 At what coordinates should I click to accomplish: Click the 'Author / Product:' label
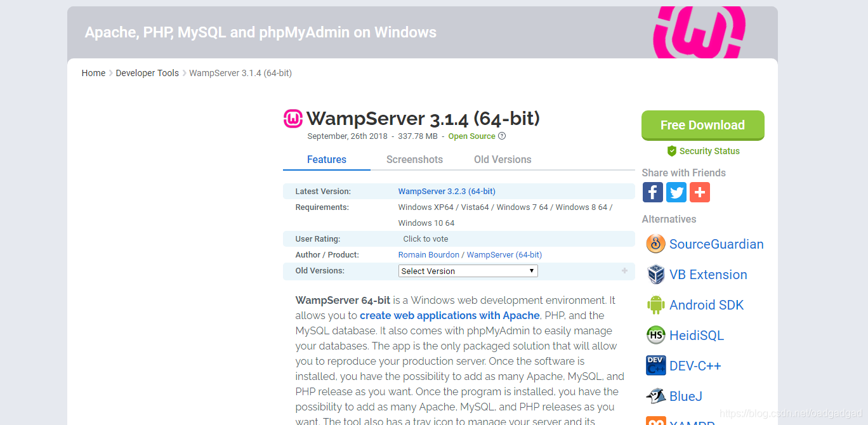click(327, 254)
